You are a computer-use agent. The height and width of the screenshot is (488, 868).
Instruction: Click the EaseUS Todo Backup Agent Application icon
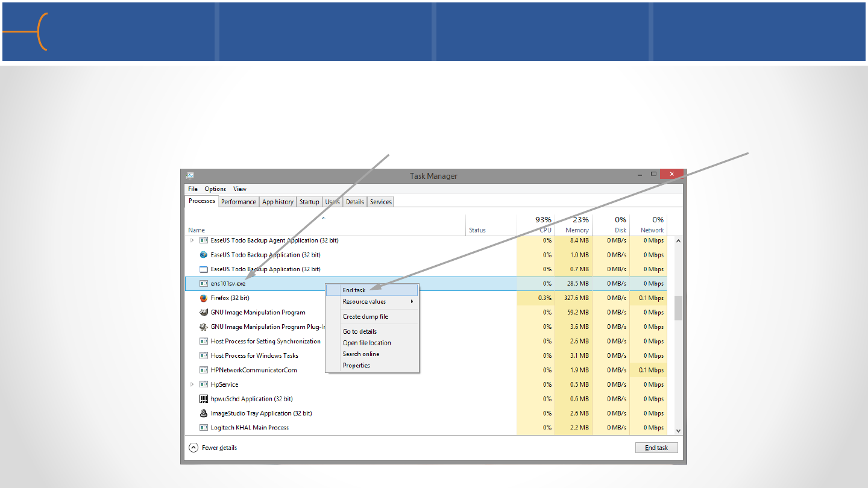(204, 240)
